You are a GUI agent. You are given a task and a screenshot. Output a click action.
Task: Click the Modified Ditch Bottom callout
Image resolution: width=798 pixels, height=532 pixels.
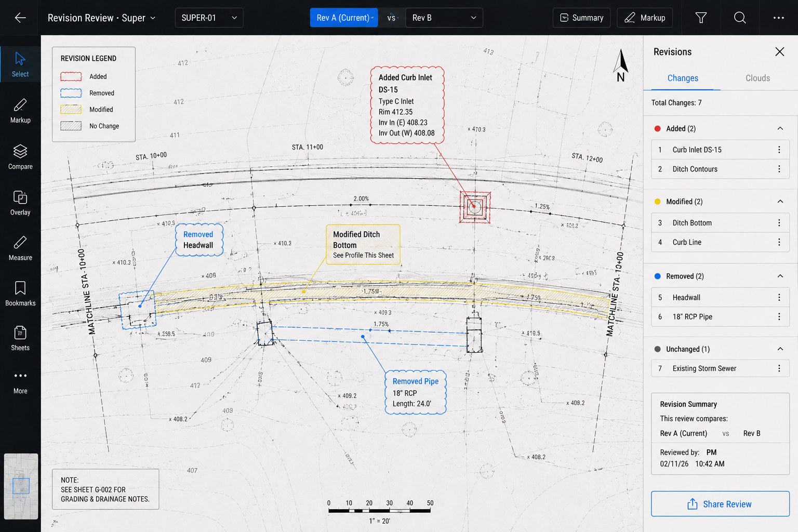tap(363, 245)
